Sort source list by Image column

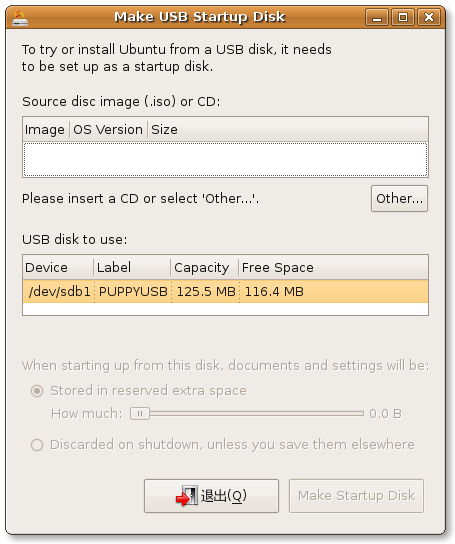(46, 129)
